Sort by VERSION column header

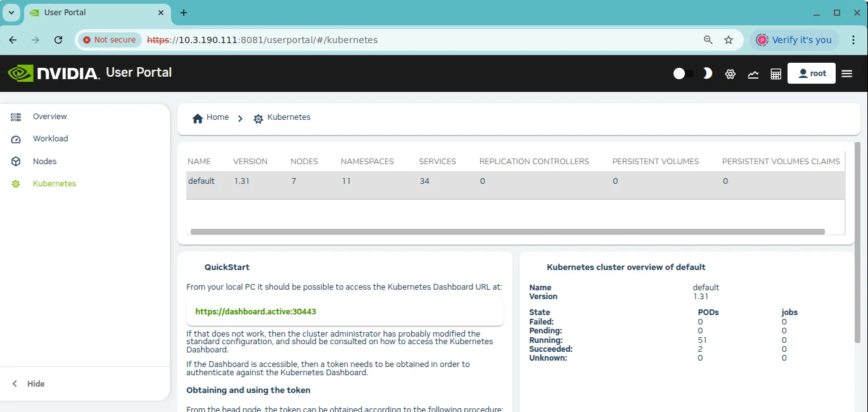pos(250,162)
